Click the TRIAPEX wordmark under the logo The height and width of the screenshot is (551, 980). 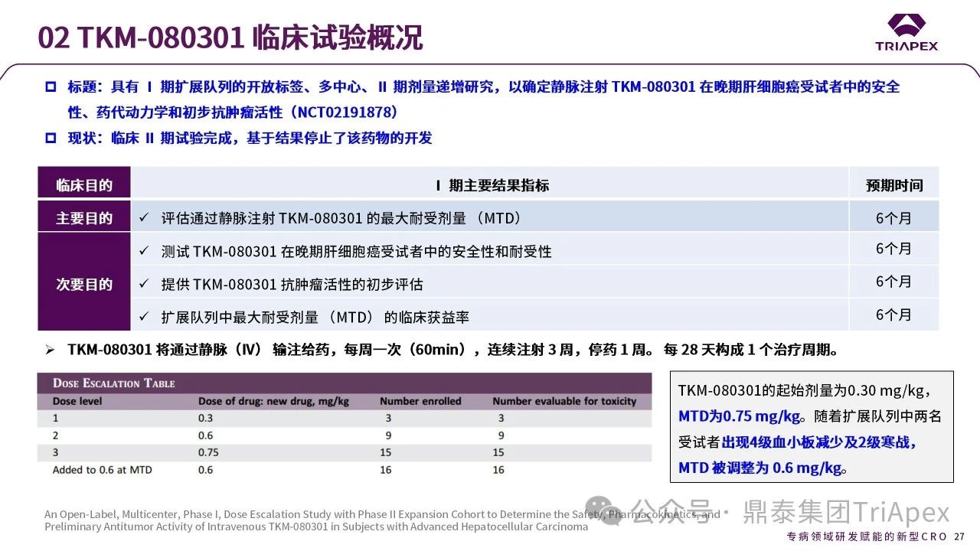[x=906, y=46]
